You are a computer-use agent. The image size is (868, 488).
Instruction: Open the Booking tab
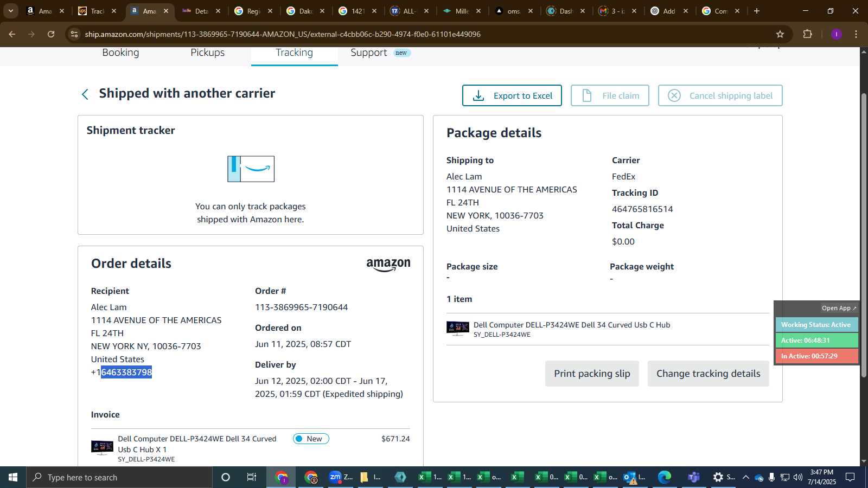pos(120,53)
